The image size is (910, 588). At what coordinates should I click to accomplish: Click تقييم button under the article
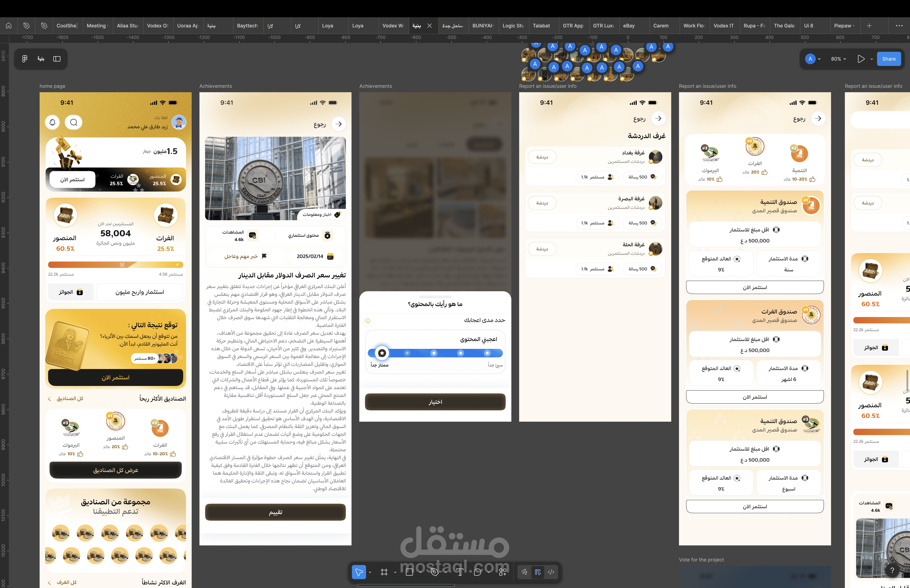pos(275,512)
